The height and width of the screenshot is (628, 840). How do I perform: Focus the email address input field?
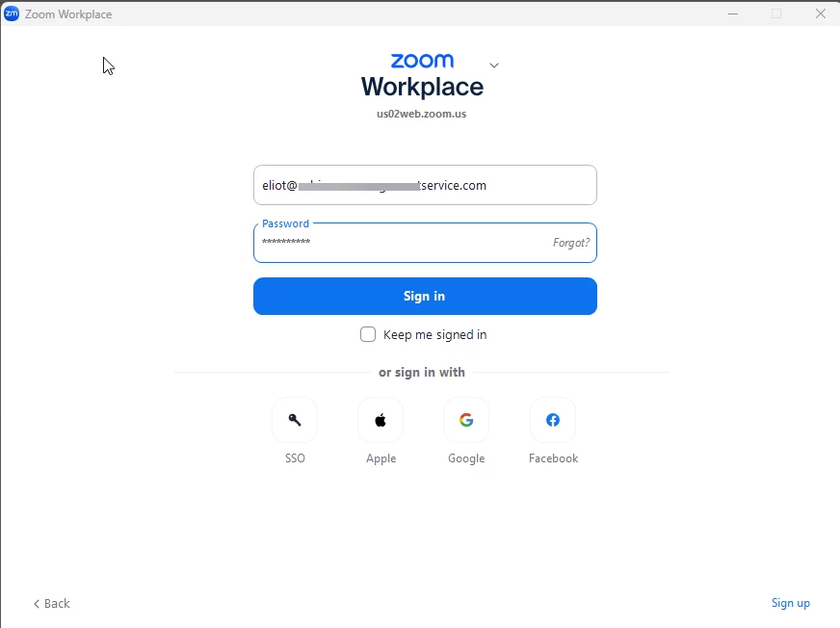(x=425, y=185)
